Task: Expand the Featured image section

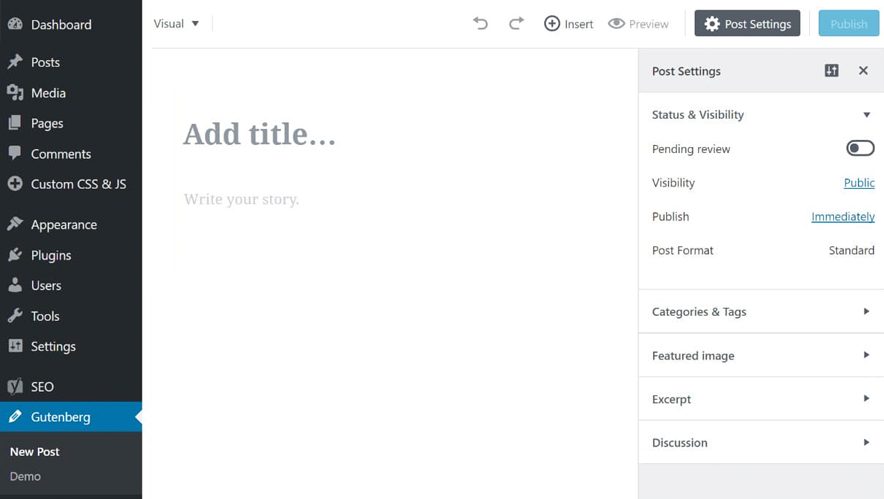Action: (761, 355)
